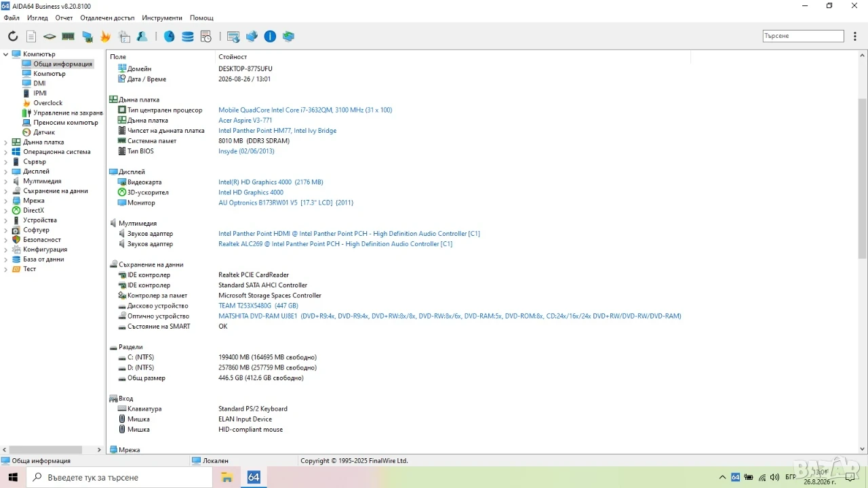Open the Отчет menu
The height and width of the screenshot is (488, 868).
64,18
